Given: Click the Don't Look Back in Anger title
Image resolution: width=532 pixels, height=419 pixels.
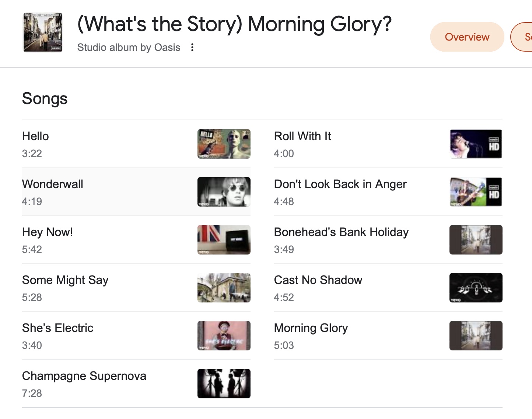Looking at the screenshot, I should (x=340, y=184).
